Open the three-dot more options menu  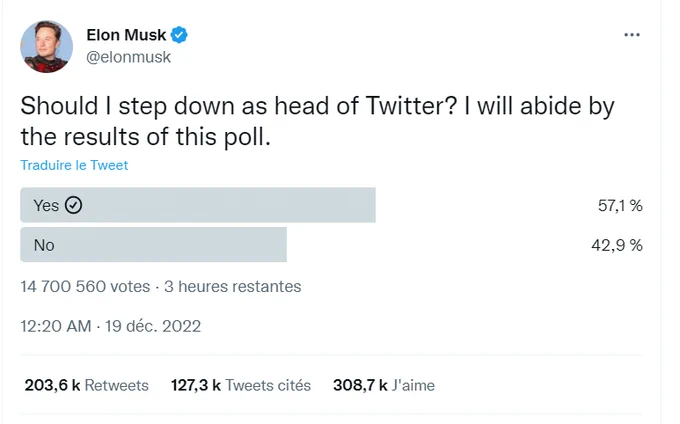[631, 35]
